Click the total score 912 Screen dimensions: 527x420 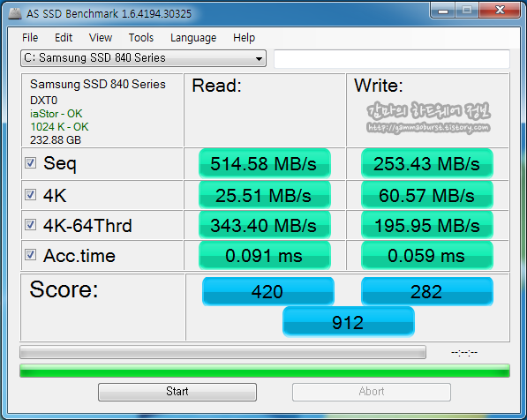pos(348,322)
